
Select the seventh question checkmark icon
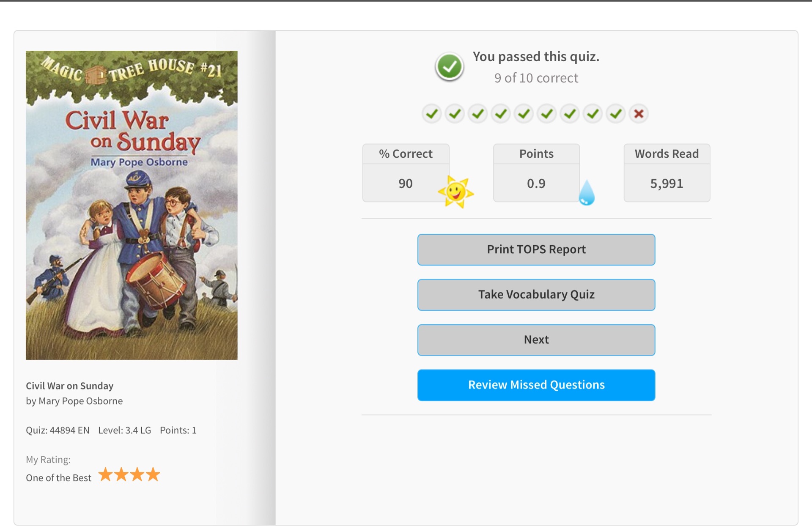(570, 114)
